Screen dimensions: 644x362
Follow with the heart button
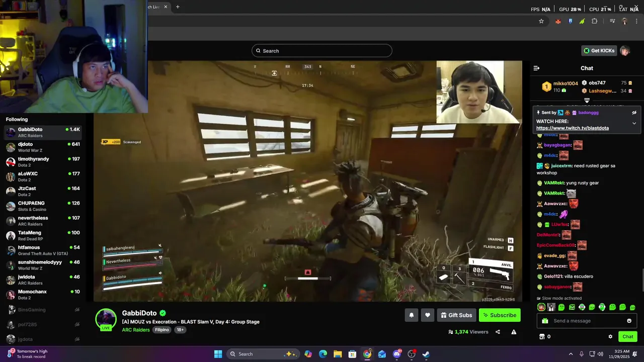(428, 315)
